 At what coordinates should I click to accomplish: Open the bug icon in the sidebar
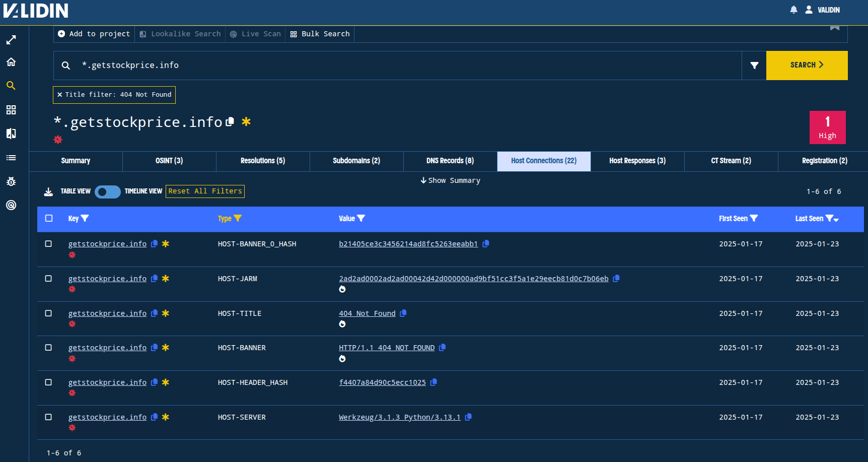[11, 181]
